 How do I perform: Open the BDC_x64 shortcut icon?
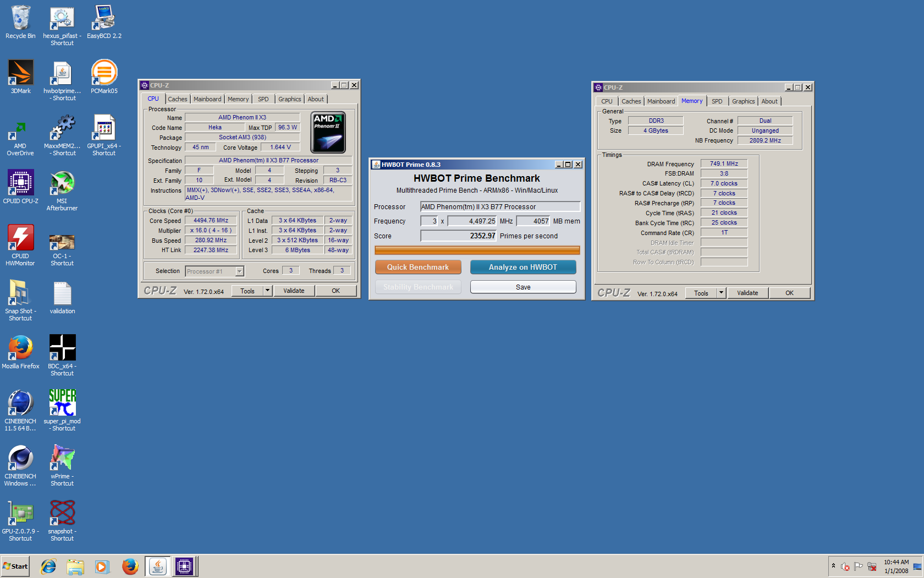[x=62, y=356]
